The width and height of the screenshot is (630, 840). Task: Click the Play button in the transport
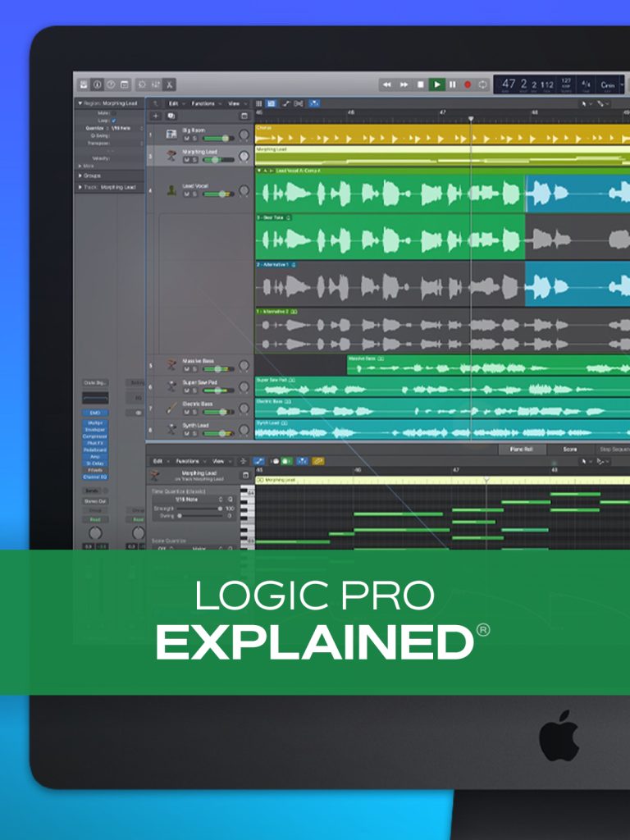tap(436, 84)
